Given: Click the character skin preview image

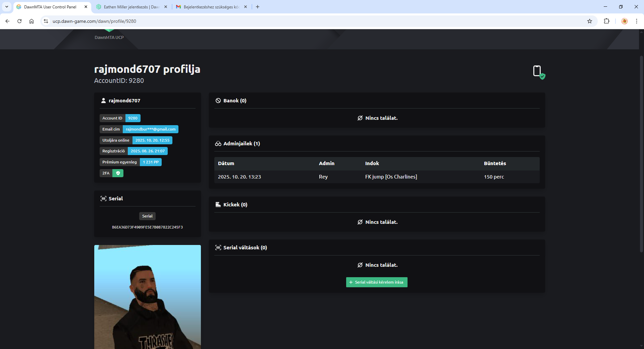Looking at the screenshot, I should coord(148,297).
